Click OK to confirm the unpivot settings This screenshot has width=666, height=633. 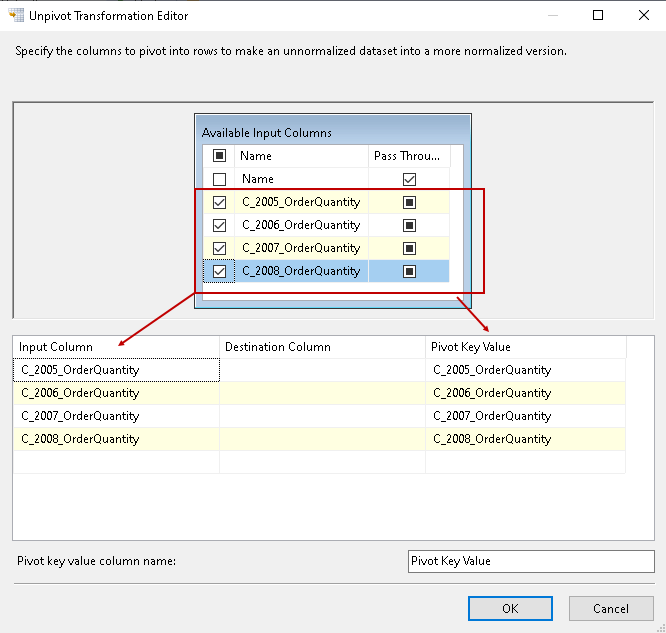[x=510, y=608]
